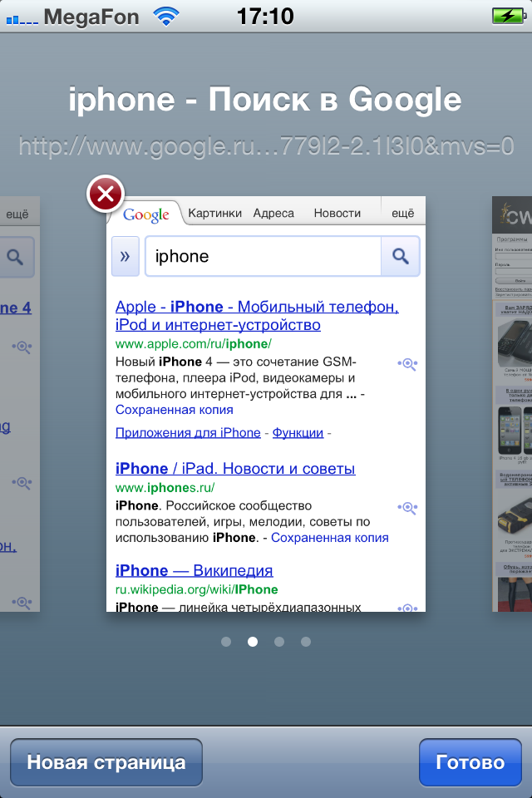Open Сохраненная копия under the Apple result
The height and width of the screenshot is (798, 532).
pos(175,410)
